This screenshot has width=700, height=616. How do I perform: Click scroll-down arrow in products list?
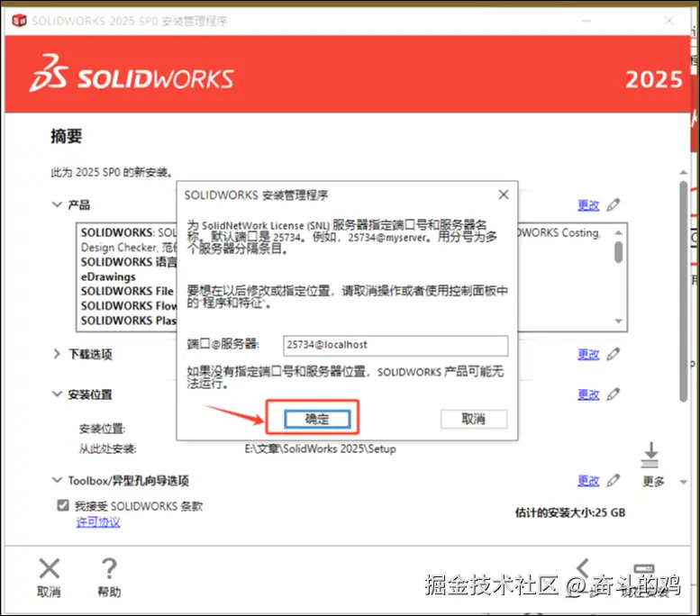pos(618,321)
